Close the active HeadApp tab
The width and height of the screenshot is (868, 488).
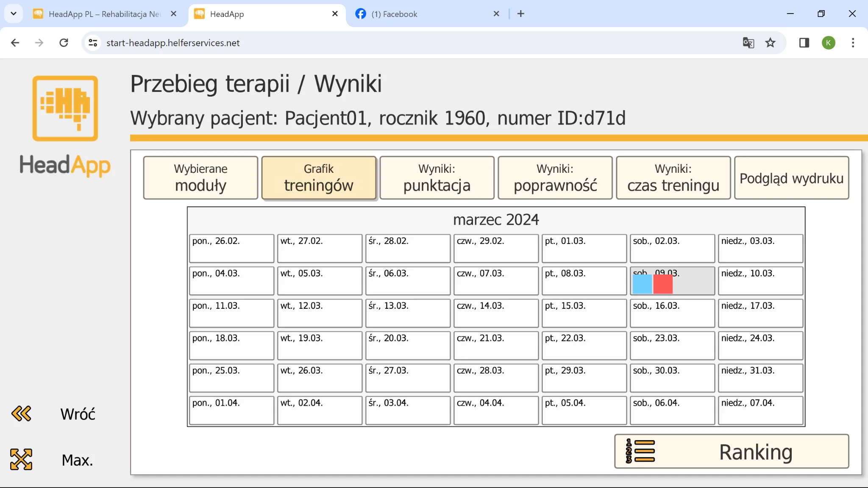[x=335, y=14]
